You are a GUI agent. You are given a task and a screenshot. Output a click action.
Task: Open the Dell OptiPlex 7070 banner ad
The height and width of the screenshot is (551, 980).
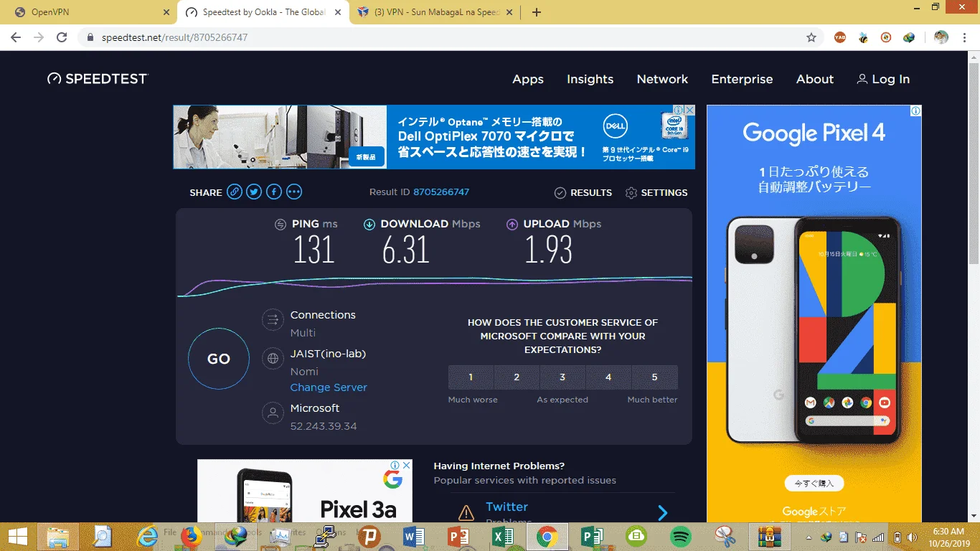pos(433,137)
